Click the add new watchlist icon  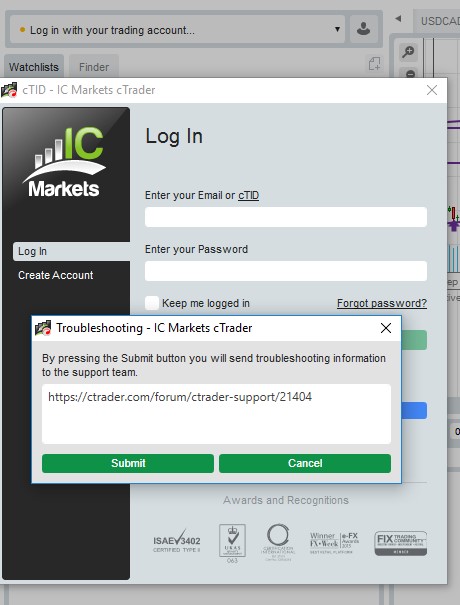[x=374, y=64]
